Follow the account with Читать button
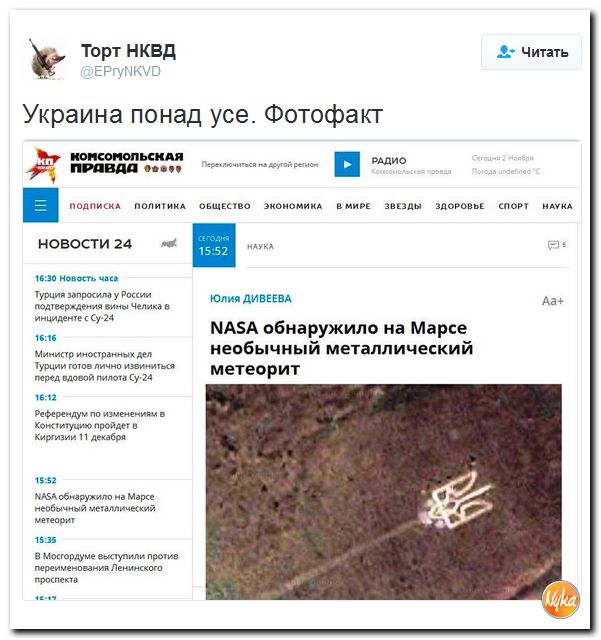Screen dimensions: 601x640 (x=531, y=52)
